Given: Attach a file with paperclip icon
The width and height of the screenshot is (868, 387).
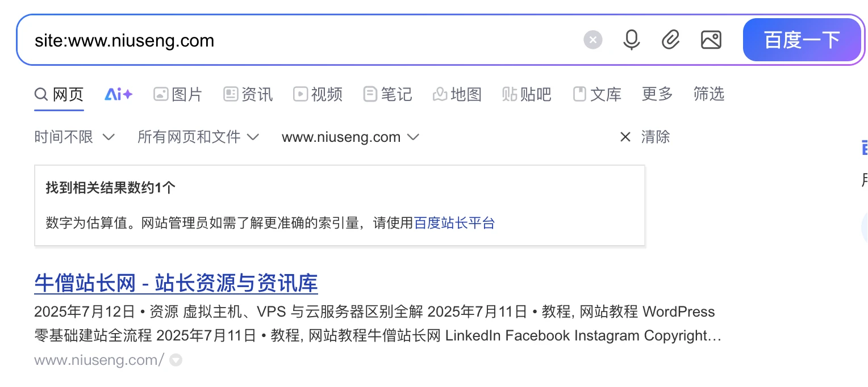Looking at the screenshot, I should [671, 40].
